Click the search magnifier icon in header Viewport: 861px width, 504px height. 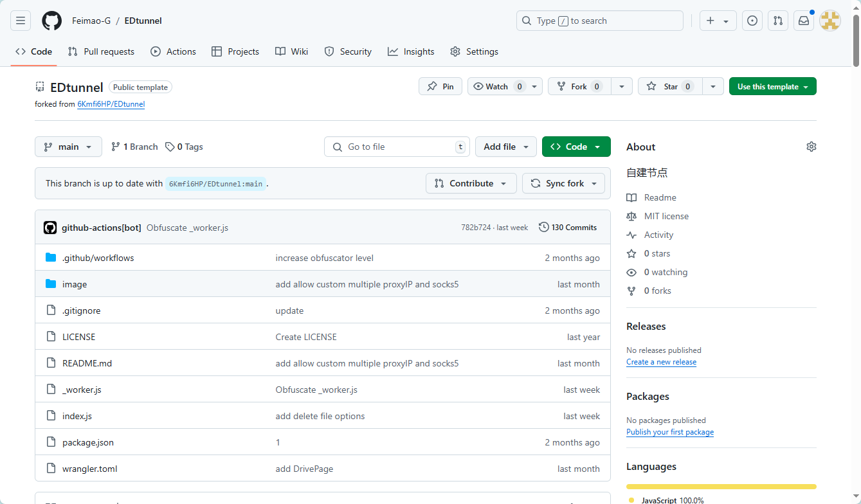click(527, 21)
